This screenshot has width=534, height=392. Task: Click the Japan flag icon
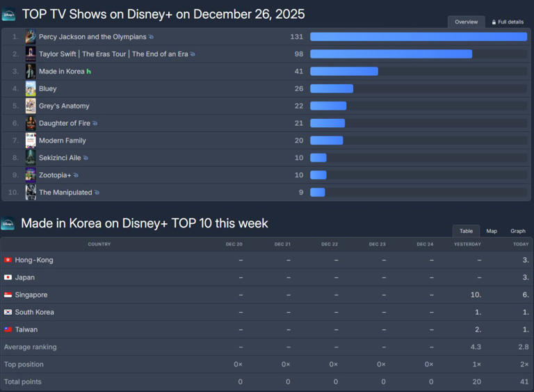pos(8,278)
